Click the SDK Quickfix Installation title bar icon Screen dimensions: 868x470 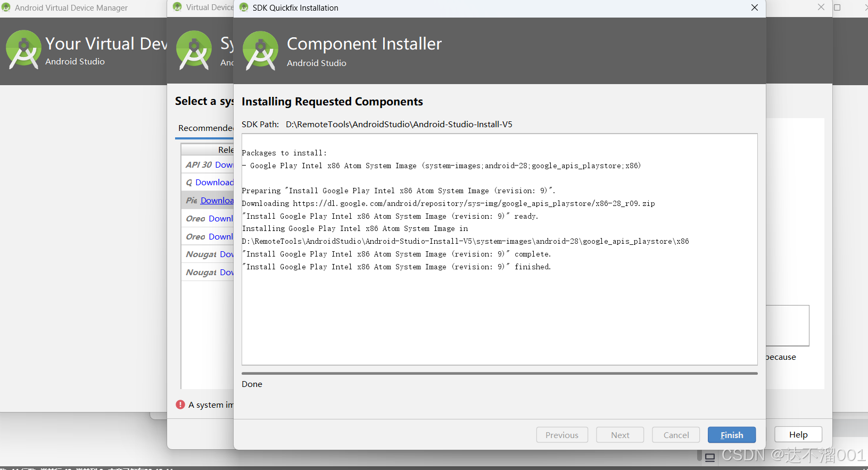(x=244, y=7)
